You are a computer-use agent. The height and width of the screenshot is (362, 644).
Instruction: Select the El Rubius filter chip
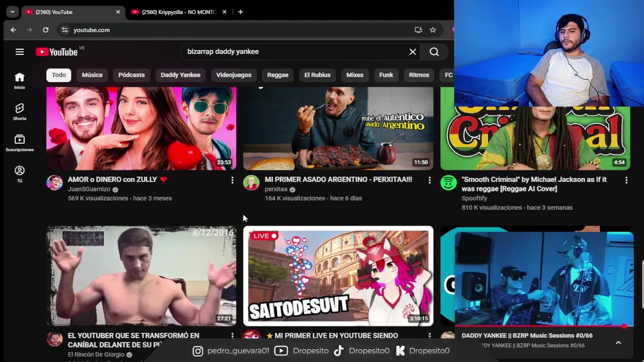click(317, 75)
